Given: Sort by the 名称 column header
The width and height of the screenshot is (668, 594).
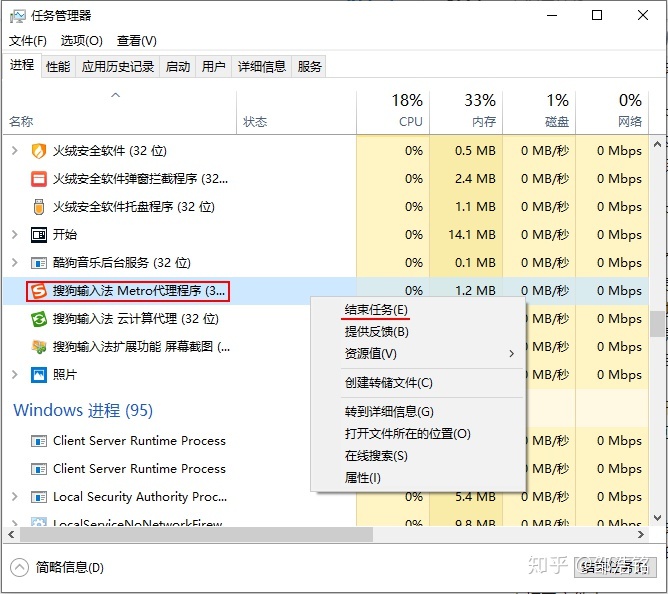Looking at the screenshot, I should pos(120,112).
